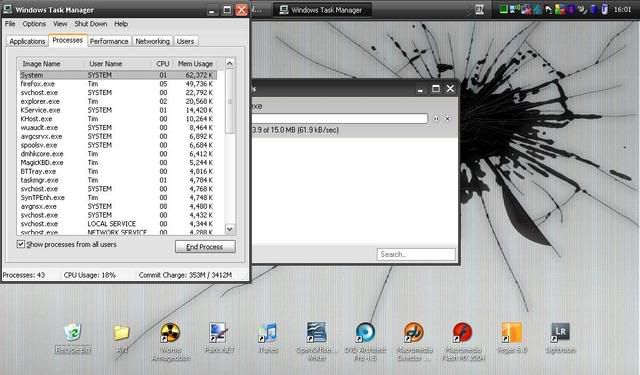Launch Worms Armageddon desktop shortcut

click(171, 342)
